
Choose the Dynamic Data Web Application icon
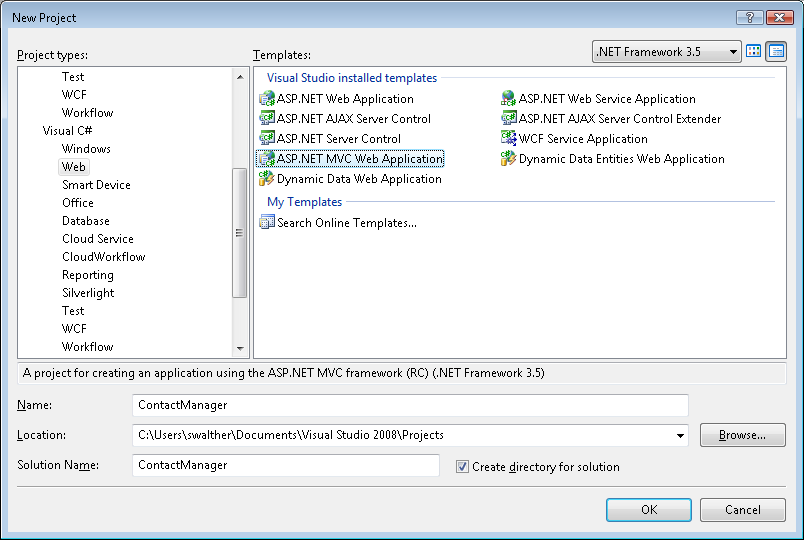266,179
